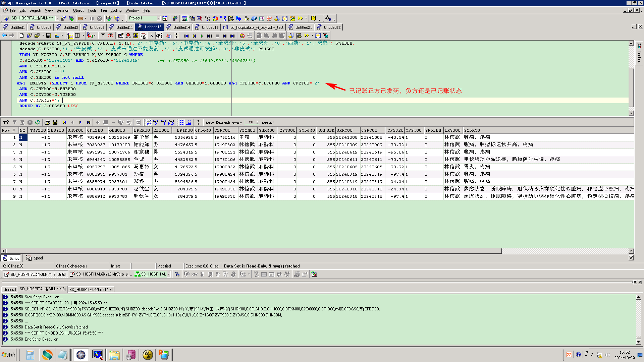Click the Filter funnel icon in editor toolbar
Viewport: 644px width, 362px height.
click(103, 36)
